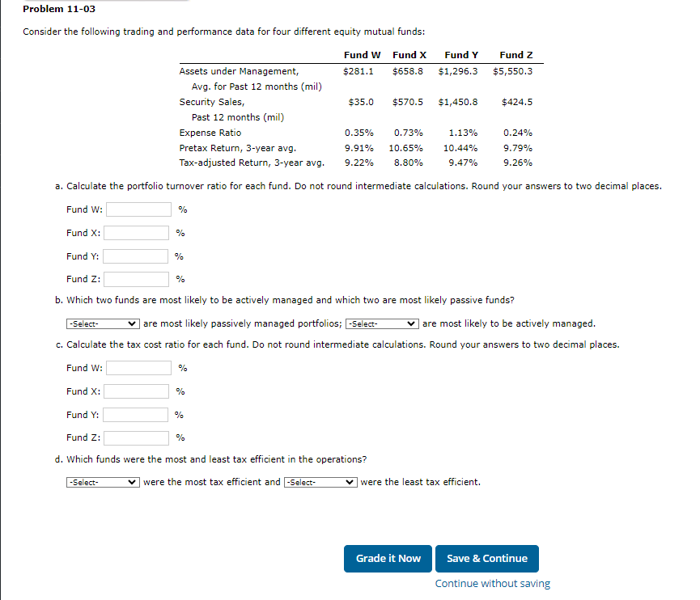Open the first -Select- dropdown in part b
The image size is (700, 600).
[x=102, y=323]
